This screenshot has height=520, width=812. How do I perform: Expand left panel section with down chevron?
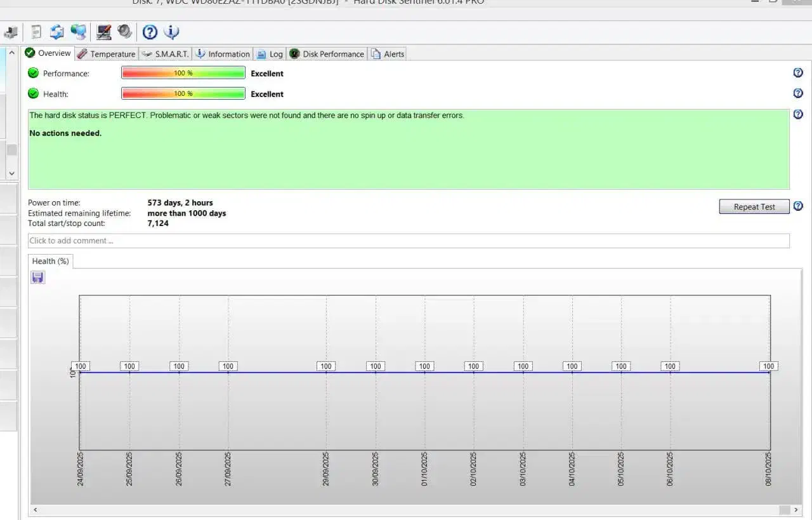tap(11, 173)
